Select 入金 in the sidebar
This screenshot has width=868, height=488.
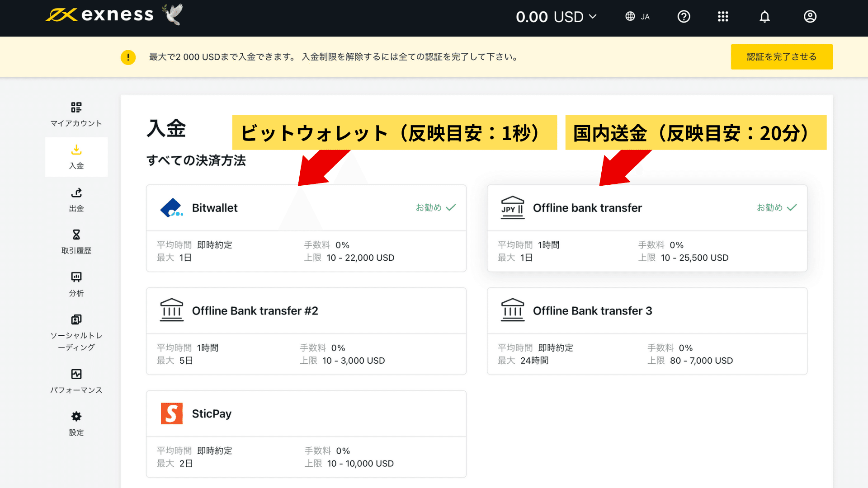click(76, 157)
